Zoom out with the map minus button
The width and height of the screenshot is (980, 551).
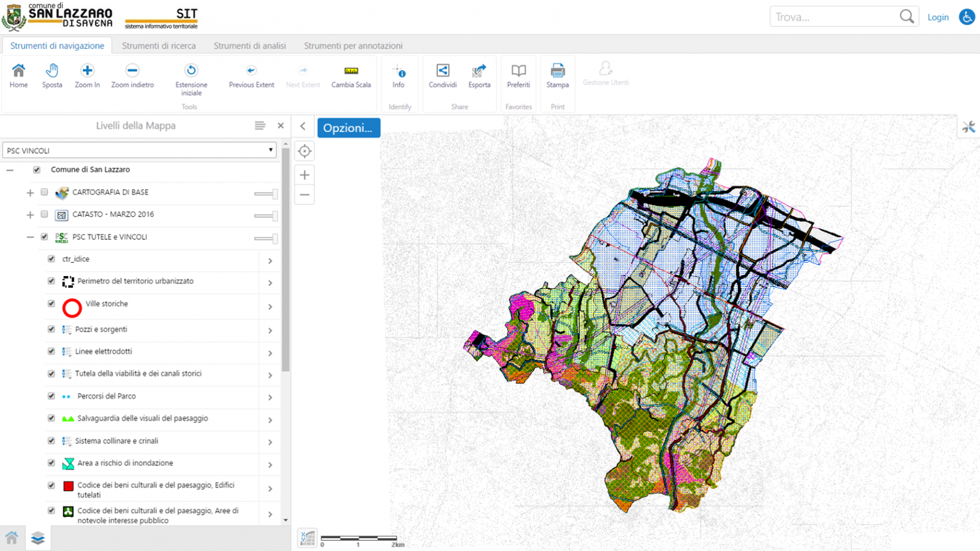(305, 194)
